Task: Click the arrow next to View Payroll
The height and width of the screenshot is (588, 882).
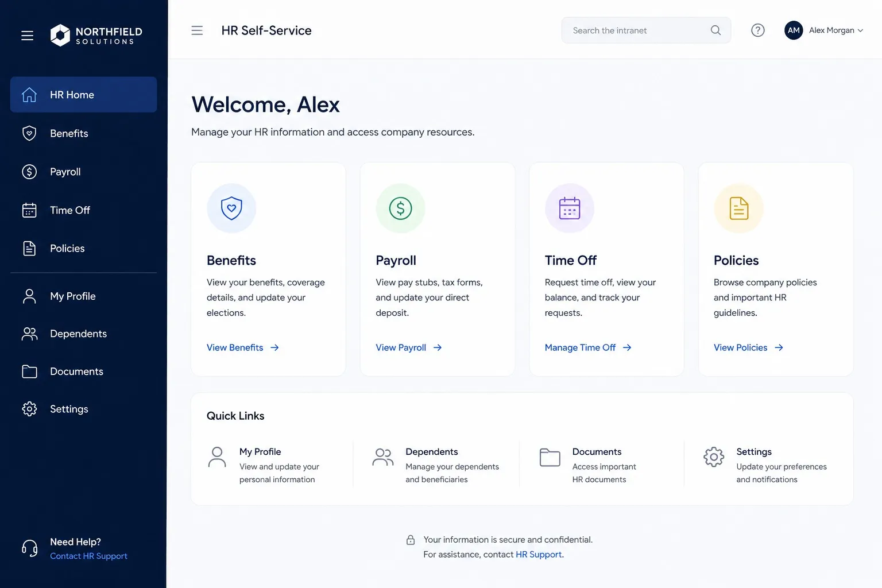Action: tap(438, 347)
